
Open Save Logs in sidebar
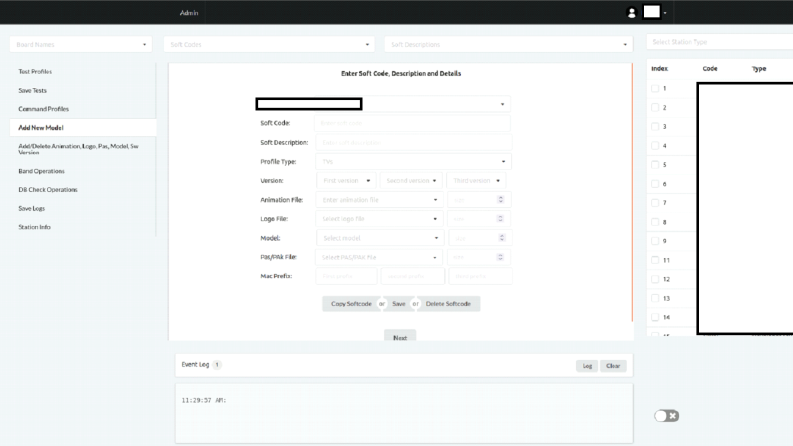(31, 208)
